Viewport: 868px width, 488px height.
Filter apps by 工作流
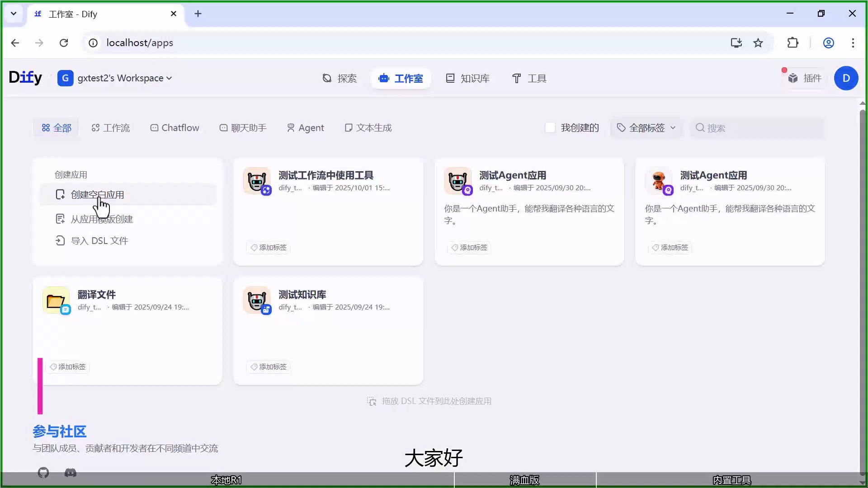tap(111, 128)
